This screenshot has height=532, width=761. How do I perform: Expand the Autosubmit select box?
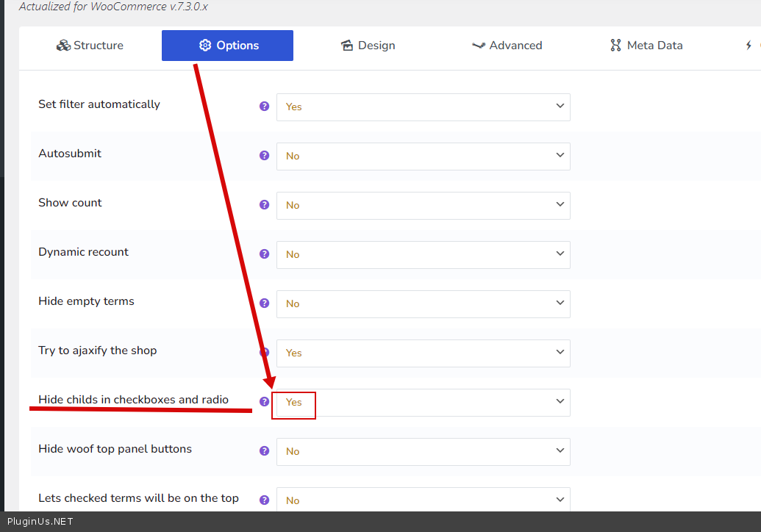(423, 156)
